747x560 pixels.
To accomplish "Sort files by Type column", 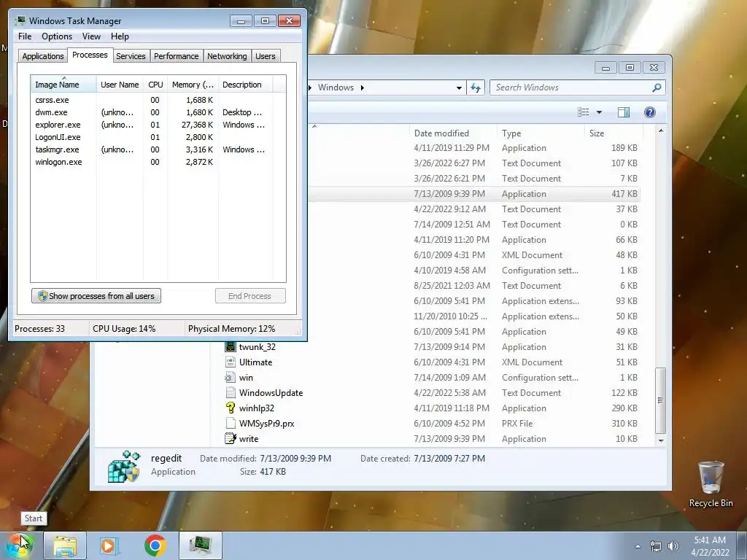I will click(541, 133).
